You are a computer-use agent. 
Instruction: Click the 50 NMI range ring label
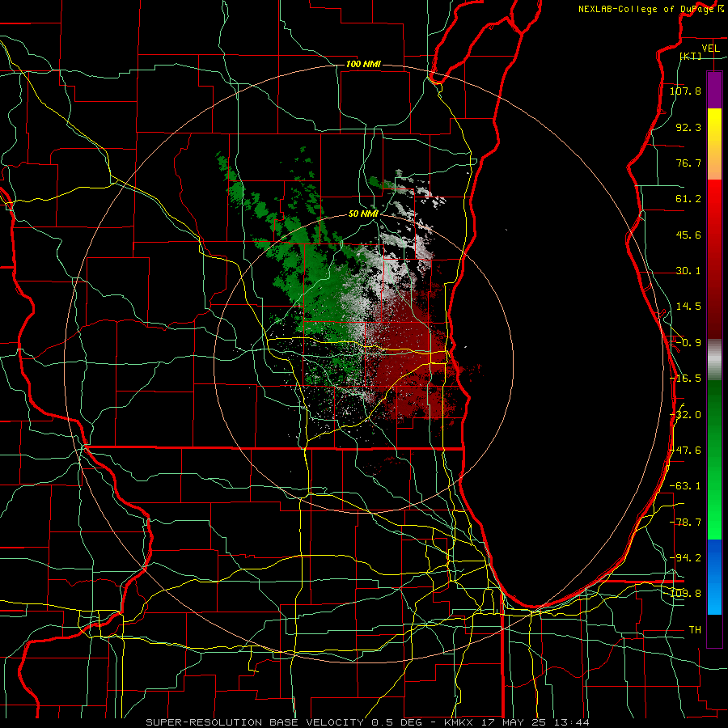point(363,214)
